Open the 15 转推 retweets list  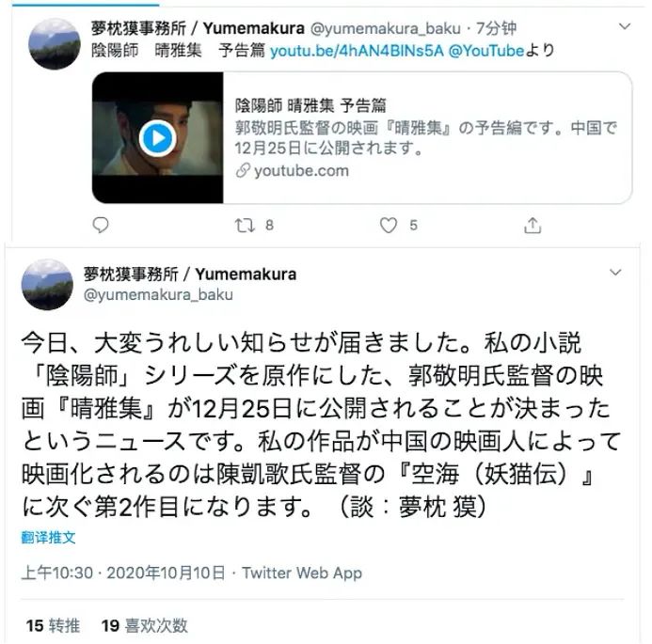point(53,625)
